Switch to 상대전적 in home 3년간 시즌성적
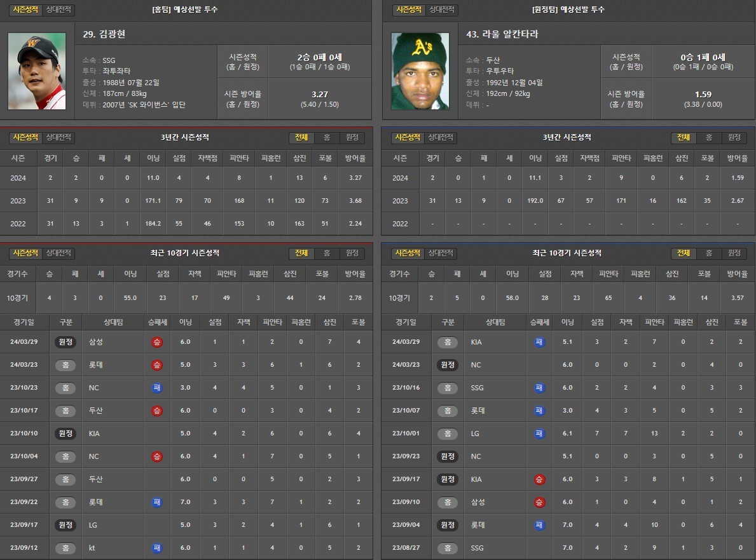Screen dimensions: 756x560 tap(58, 137)
